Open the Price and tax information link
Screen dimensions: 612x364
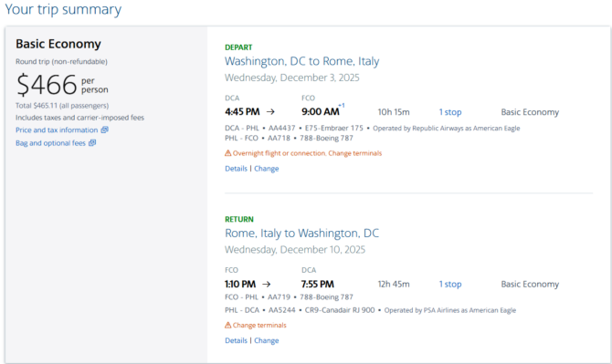[x=57, y=130]
